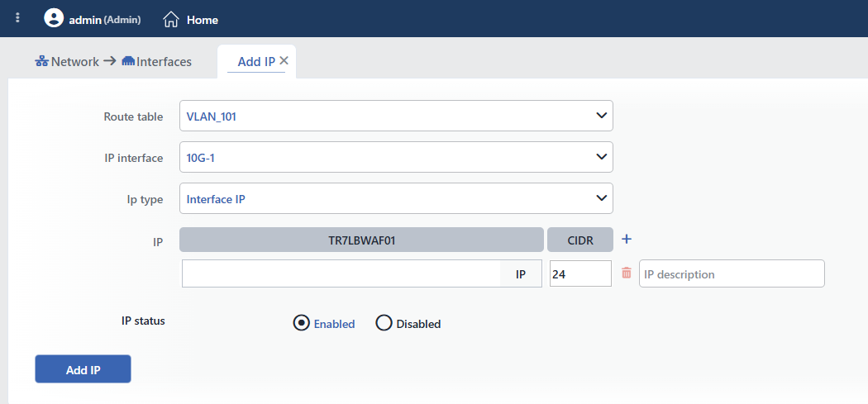This screenshot has width=868, height=404.
Task: Switch to the Add IP tab
Action: point(256,61)
